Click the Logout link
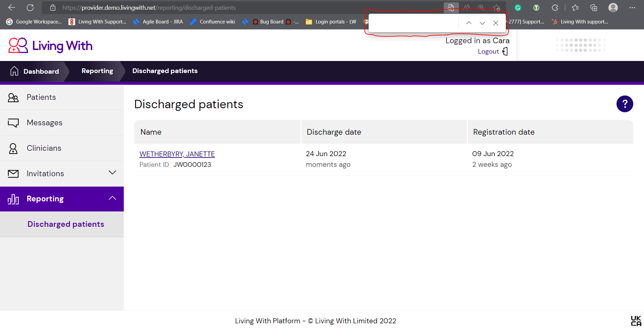The height and width of the screenshot is (330, 644). pyautogui.click(x=488, y=51)
